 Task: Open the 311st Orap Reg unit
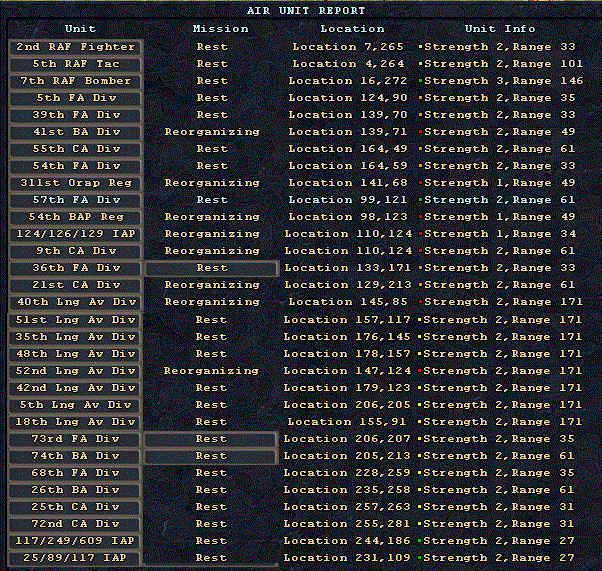click(75, 183)
